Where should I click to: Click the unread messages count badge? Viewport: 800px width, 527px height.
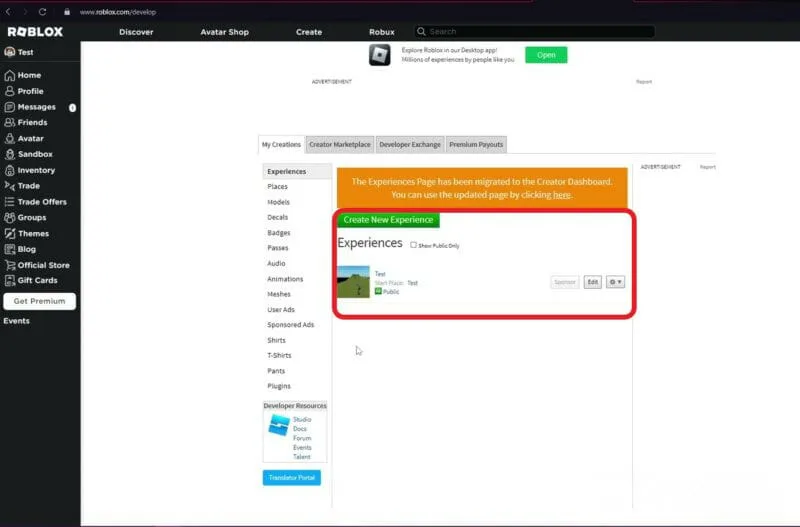click(72, 108)
